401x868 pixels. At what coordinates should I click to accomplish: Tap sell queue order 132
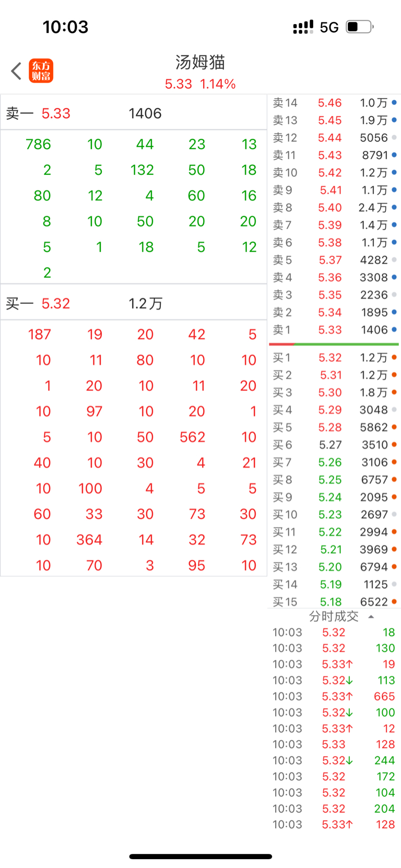click(x=142, y=170)
